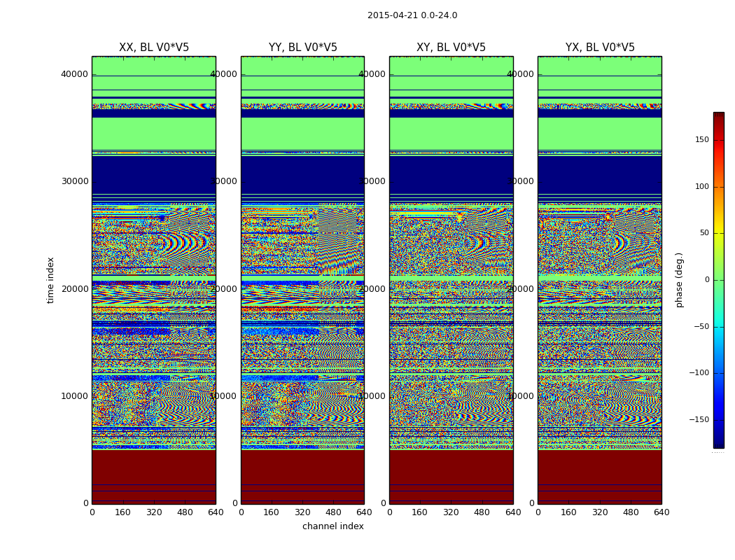Click the YX, BL V0*V5 subplot title
This screenshot has width=735, height=560.
[x=600, y=48]
